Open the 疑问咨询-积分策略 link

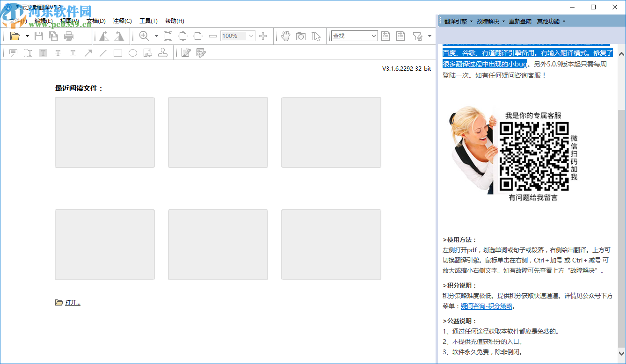(487, 306)
